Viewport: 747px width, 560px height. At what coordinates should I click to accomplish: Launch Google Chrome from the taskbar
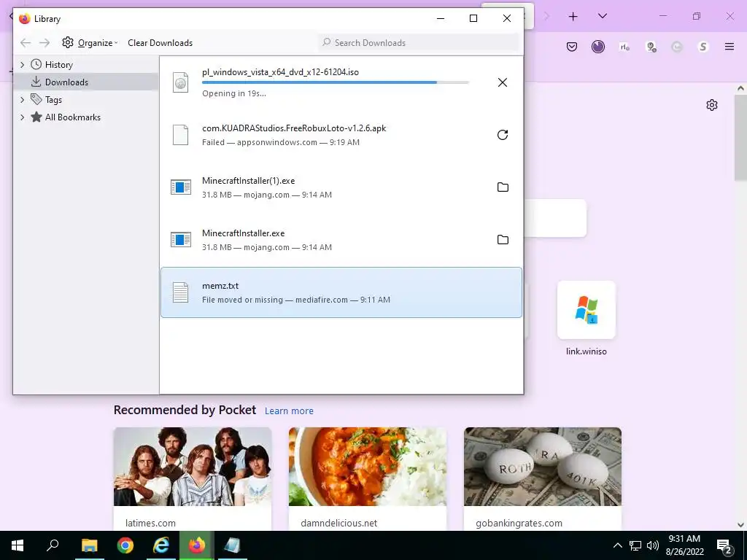click(125, 545)
